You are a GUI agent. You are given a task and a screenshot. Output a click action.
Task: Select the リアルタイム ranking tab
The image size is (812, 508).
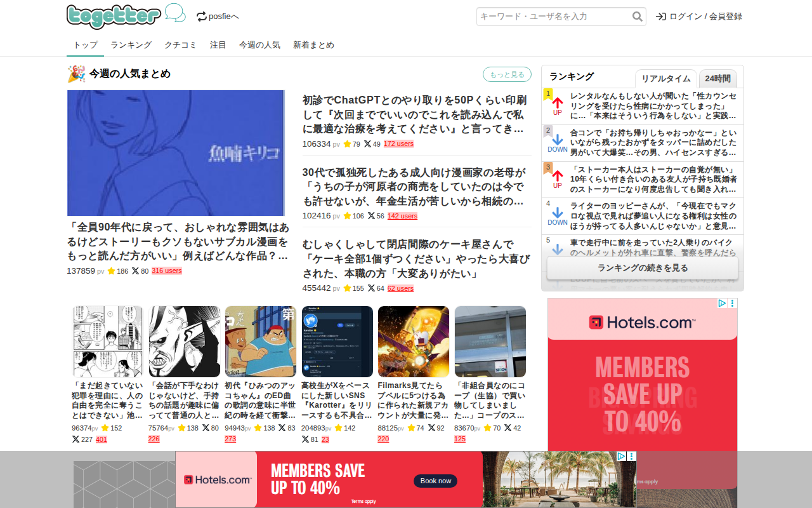(666, 78)
